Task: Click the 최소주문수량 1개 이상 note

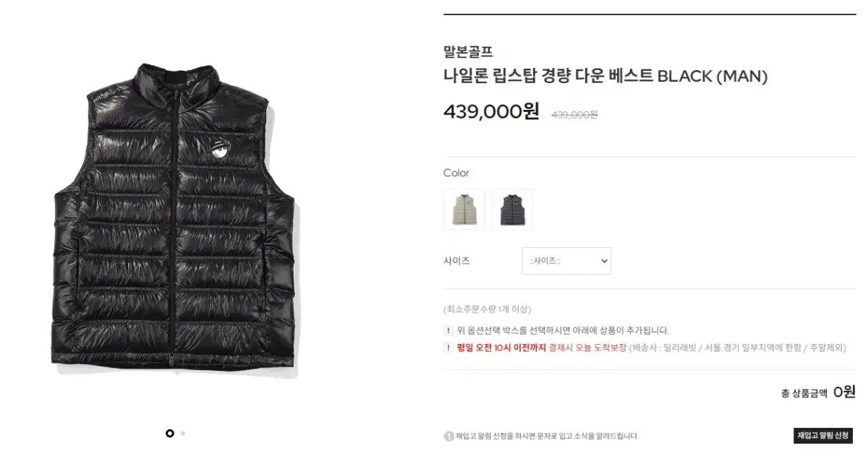Action: [487, 309]
